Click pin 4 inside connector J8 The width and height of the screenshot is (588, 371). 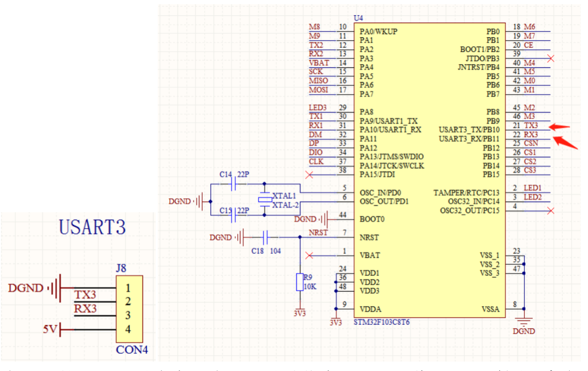click(128, 329)
